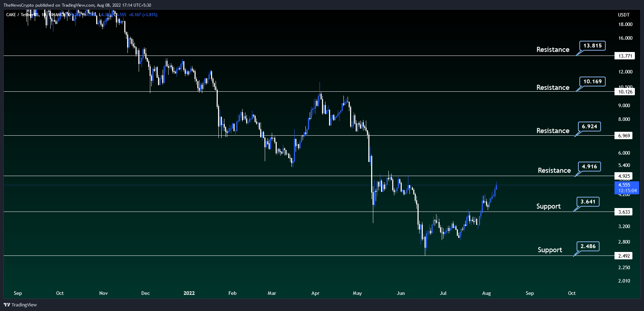Screen dimensions: 644x311
Task: Click the Resistance text next to 13.815
Action: 553,50
